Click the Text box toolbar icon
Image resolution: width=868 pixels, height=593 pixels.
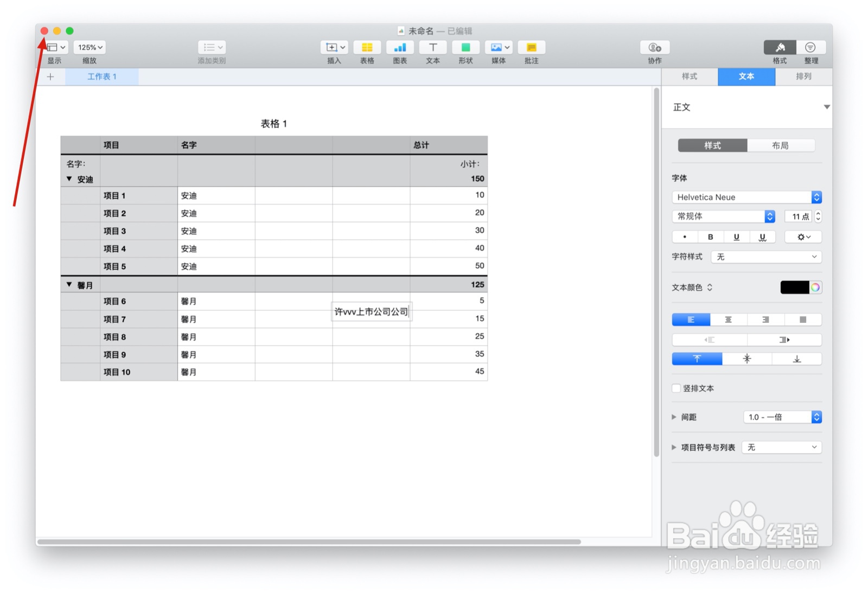coord(433,47)
